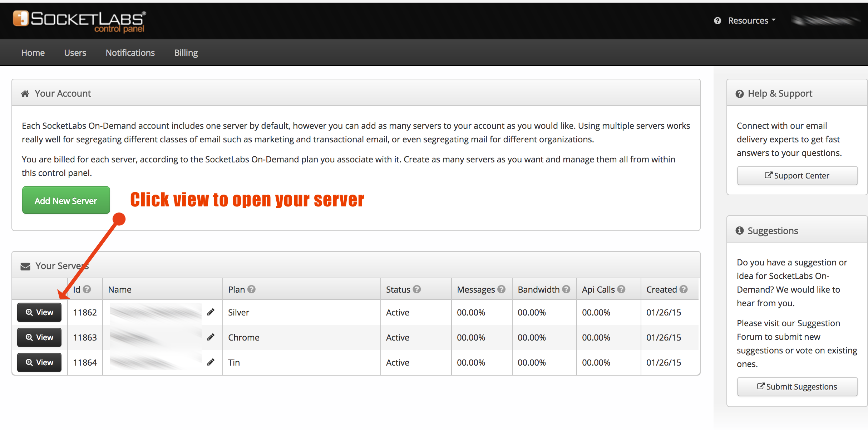Open the Resources dropdown menu
The image size is (868, 430).
click(752, 21)
